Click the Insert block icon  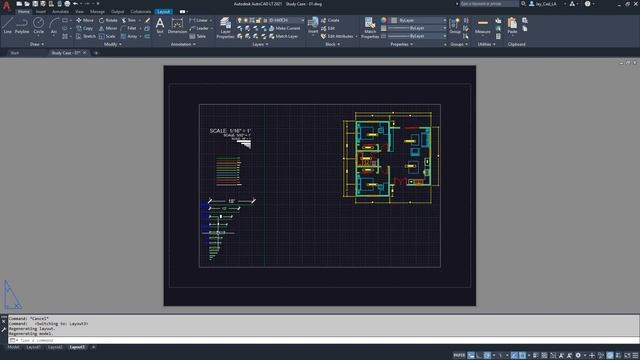click(x=313, y=25)
